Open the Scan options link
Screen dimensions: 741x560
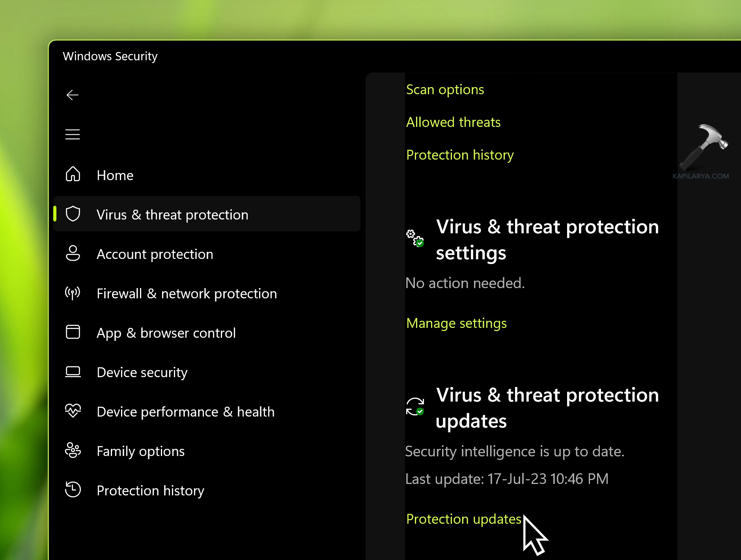tap(445, 90)
